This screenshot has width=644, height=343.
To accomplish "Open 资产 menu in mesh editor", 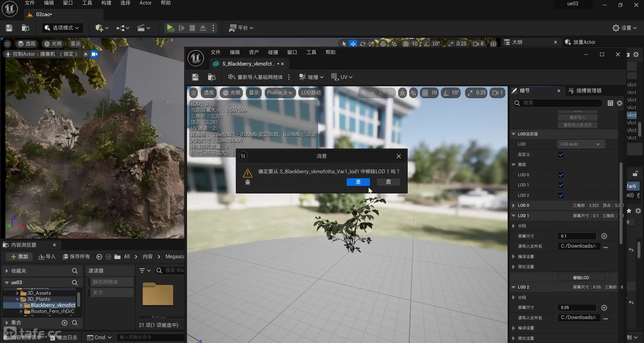I will (253, 52).
